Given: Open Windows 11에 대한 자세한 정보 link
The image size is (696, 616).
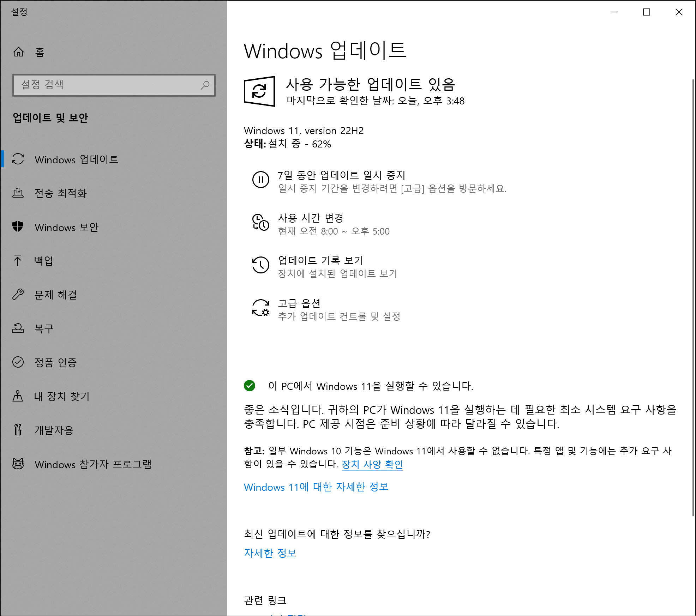Looking at the screenshot, I should pyautogui.click(x=316, y=487).
